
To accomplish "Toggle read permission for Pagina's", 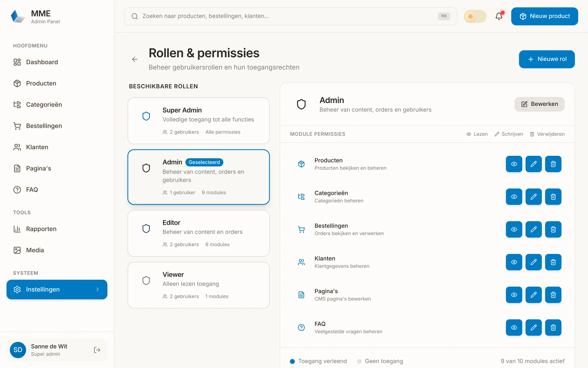I will click(x=514, y=295).
